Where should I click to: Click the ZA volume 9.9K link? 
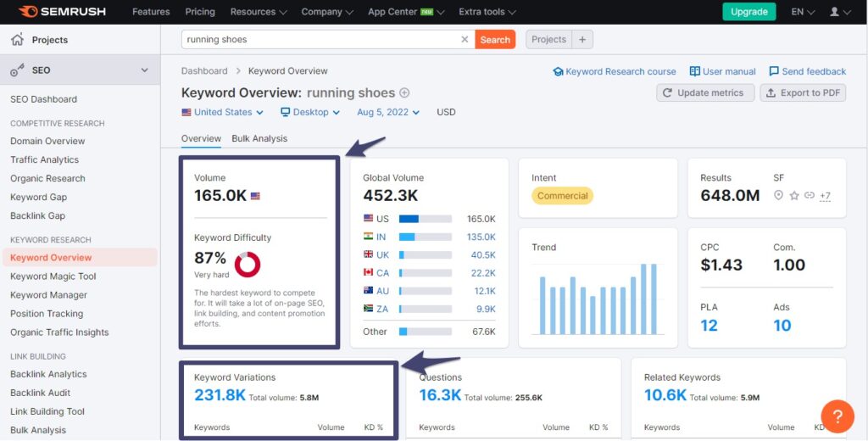coord(486,309)
